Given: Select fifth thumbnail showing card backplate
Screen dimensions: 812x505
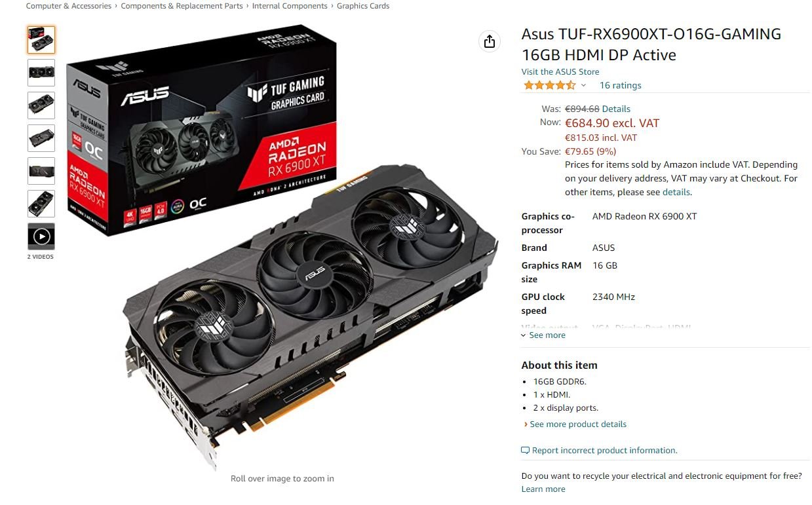Looking at the screenshot, I should point(41,171).
